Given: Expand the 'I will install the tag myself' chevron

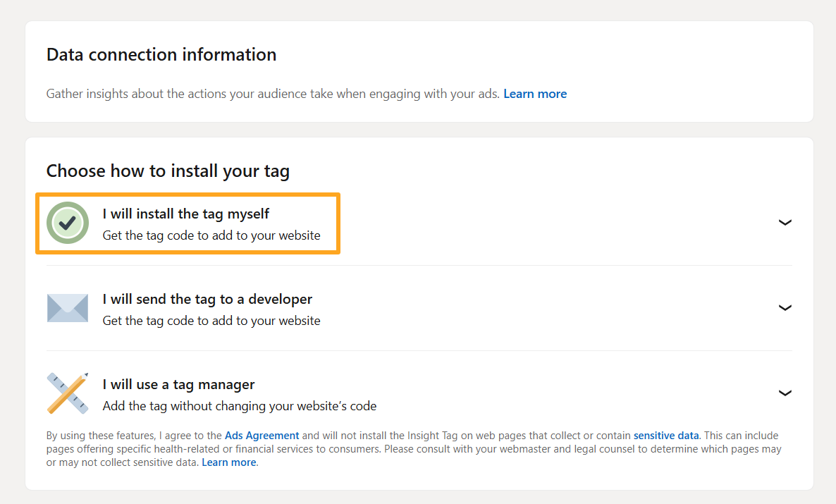Looking at the screenshot, I should click(x=785, y=223).
